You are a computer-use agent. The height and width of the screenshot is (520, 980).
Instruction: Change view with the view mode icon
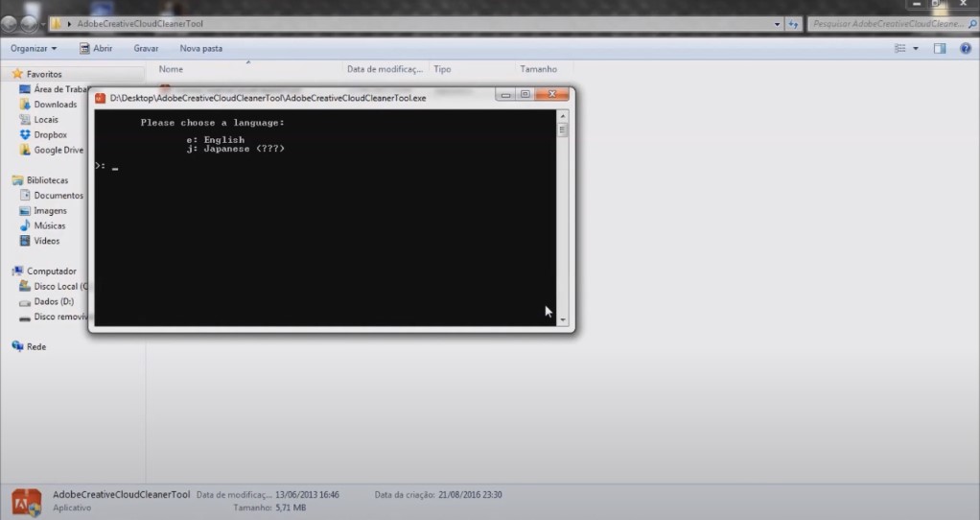click(x=900, y=48)
